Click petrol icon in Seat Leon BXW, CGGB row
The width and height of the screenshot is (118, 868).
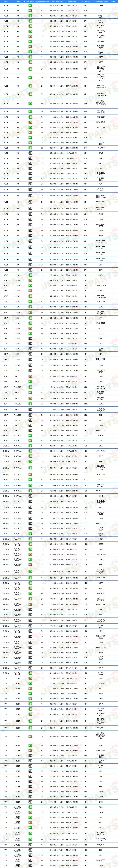(30, 285)
